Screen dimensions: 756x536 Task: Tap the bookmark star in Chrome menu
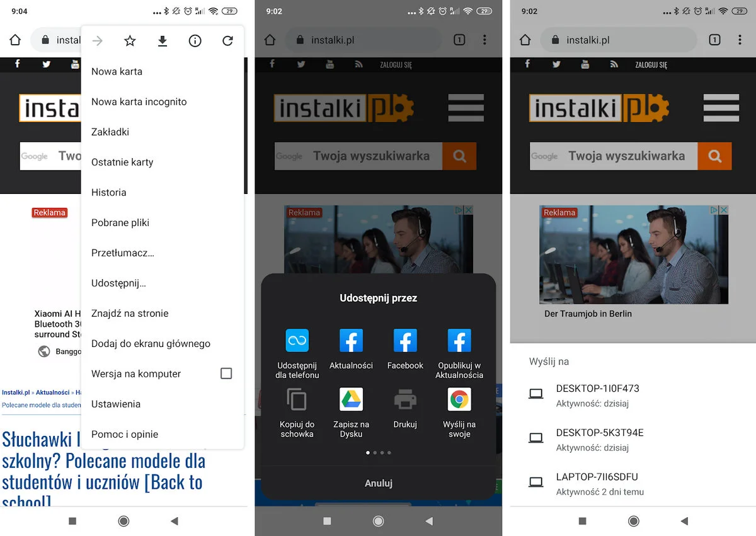[130, 41]
